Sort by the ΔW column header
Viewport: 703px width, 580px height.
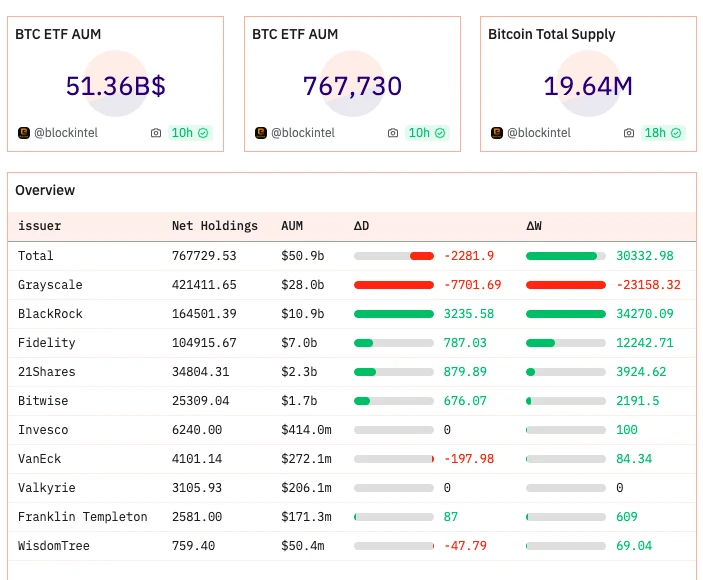click(535, 226)
